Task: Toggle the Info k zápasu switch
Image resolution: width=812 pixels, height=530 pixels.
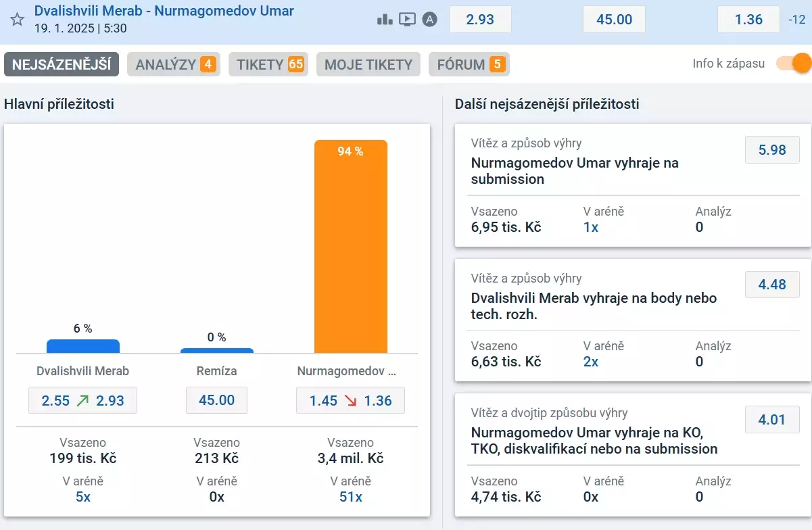Action: (793, 64)
